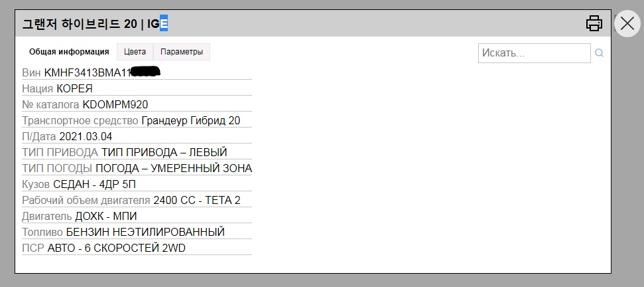Click the dialog title text IGE
The image size is (644, 287).
click(x=158, y=24)
